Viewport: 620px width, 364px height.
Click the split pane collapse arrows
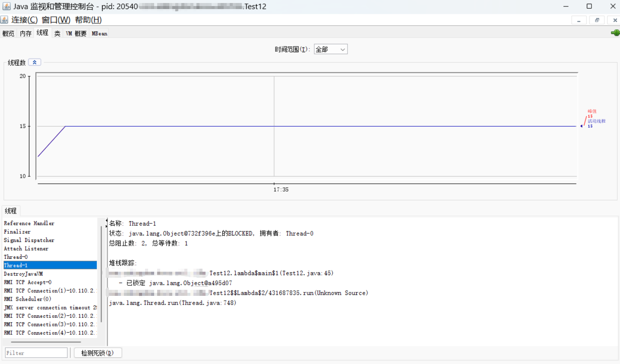coord(107,223)
